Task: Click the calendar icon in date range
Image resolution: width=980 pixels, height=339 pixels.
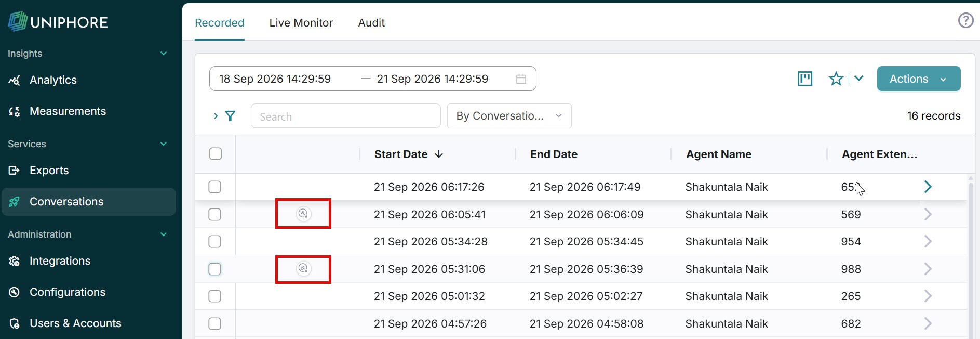Action: click(x=521, y=79)
